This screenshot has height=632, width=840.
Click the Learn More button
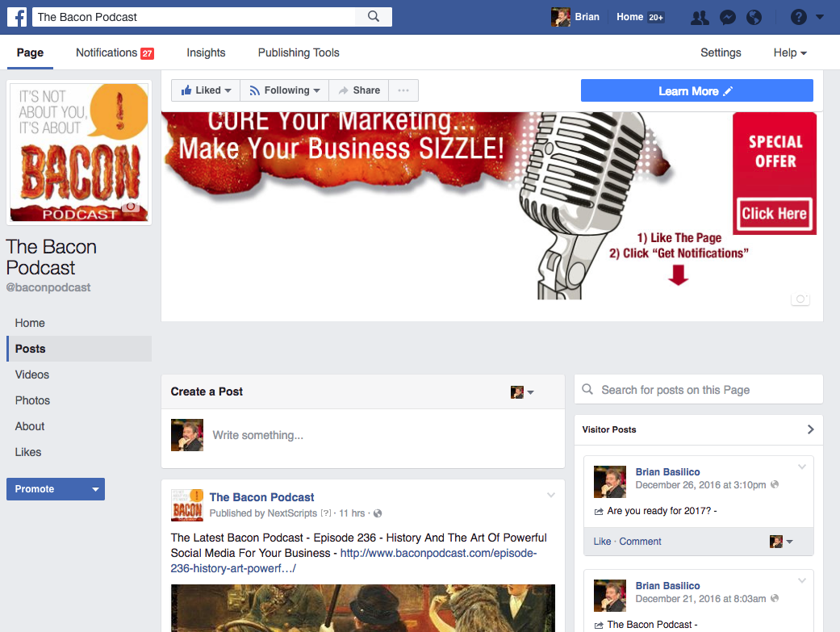696,90
